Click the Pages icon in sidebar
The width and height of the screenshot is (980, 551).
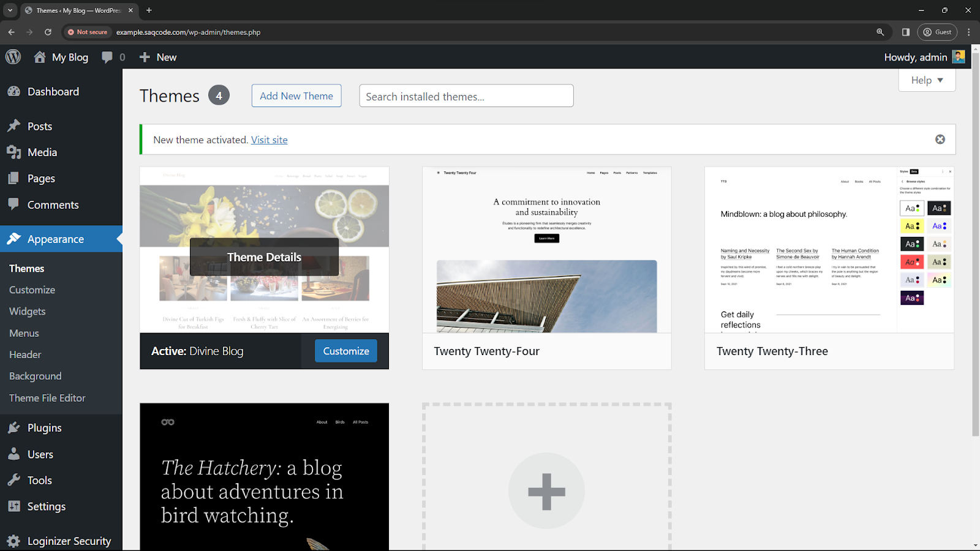14,178
